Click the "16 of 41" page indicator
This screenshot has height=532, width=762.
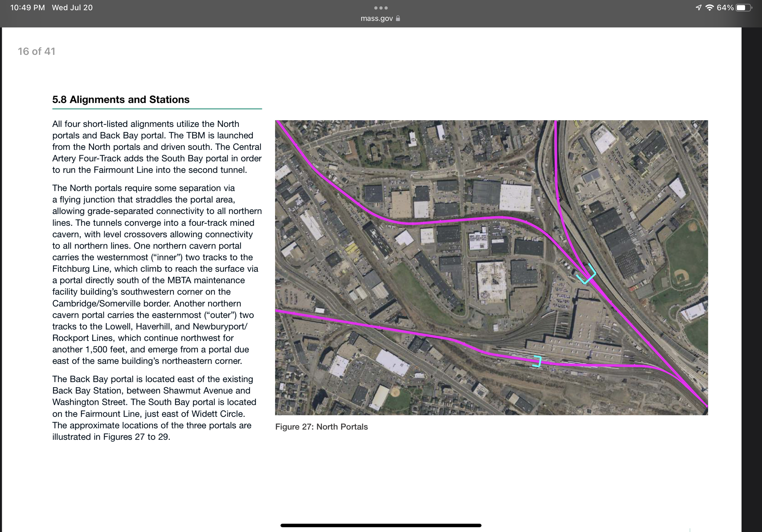click(36, 51)
